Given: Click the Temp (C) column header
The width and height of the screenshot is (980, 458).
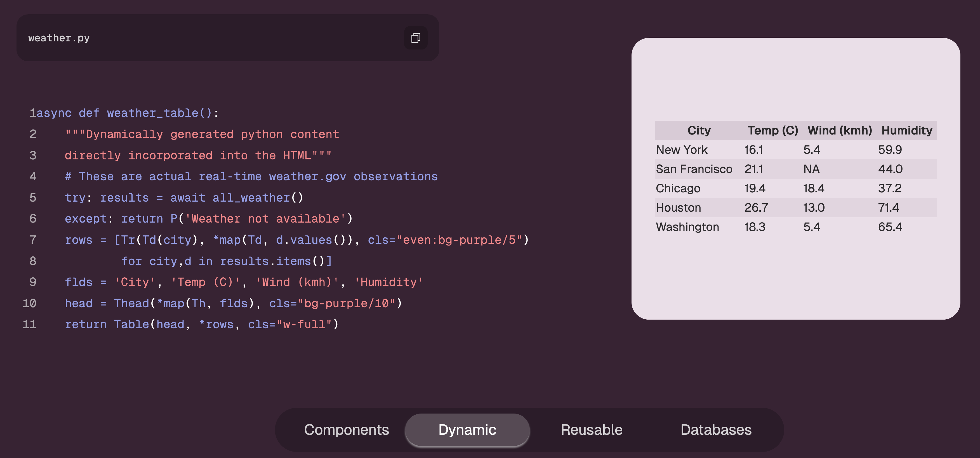Looking at the screenshot, I should tap(772, 131).
